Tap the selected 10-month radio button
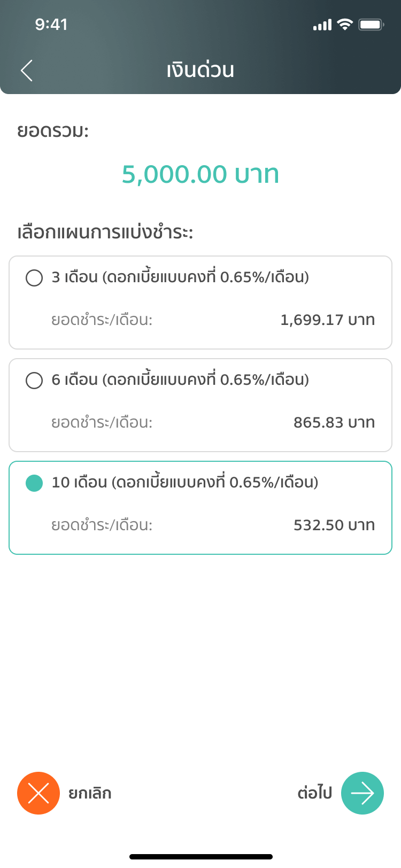Image resolution: width=401 pixels, height=868 pixels. pos(34,483)
